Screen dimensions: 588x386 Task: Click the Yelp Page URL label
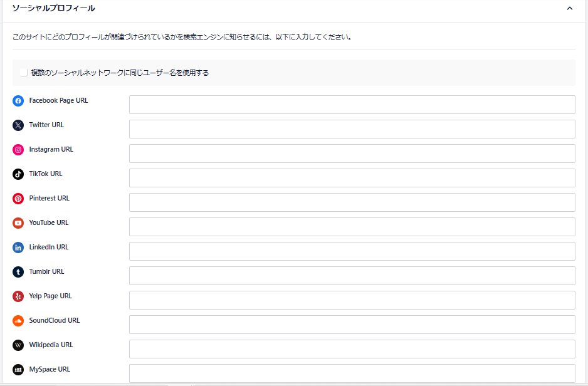(x=51, y=296)
